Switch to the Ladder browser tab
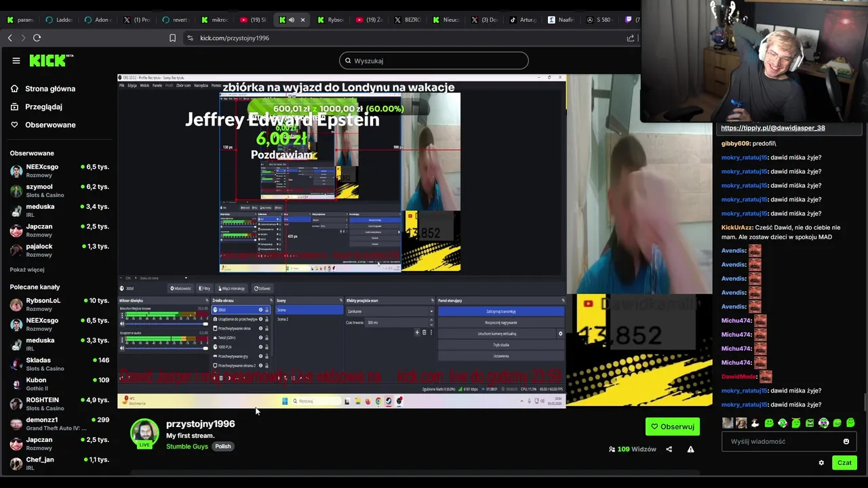 (59, 20)
